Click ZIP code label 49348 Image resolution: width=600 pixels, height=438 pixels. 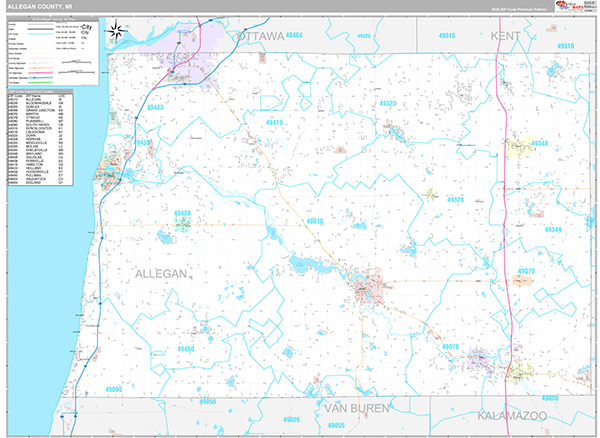(540, 143)
